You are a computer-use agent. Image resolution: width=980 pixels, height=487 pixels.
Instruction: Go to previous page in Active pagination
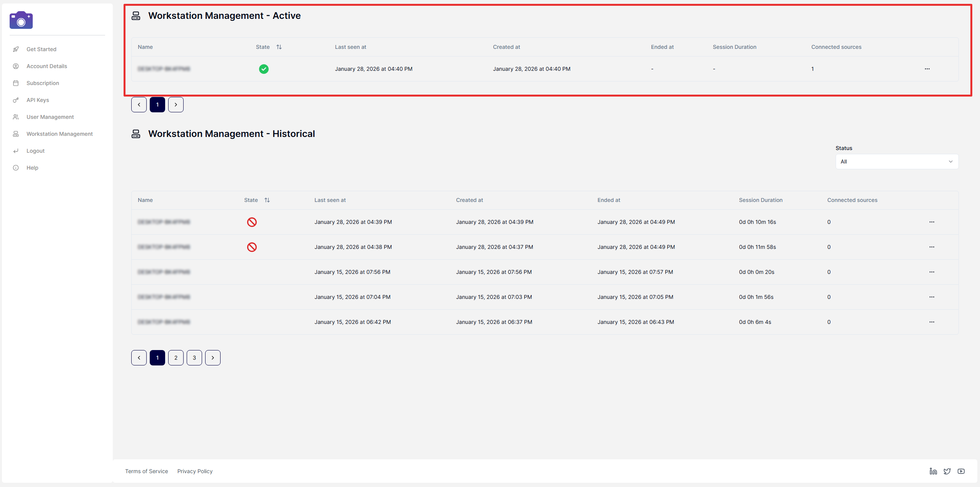point(139,105)
